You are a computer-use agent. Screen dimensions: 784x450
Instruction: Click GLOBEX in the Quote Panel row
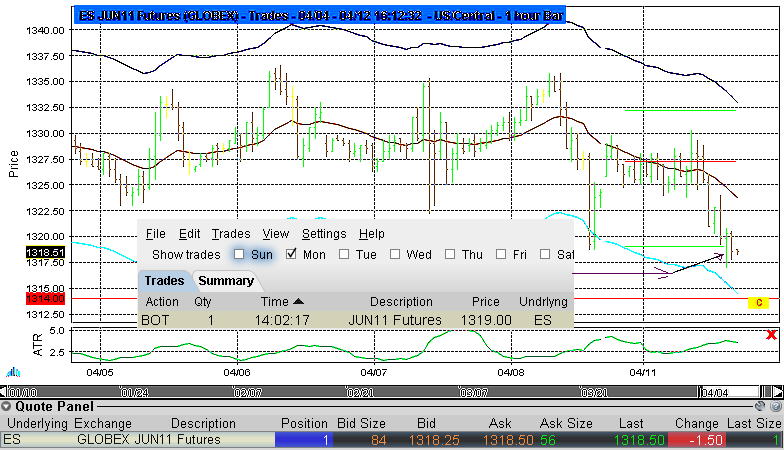point(103,440)
